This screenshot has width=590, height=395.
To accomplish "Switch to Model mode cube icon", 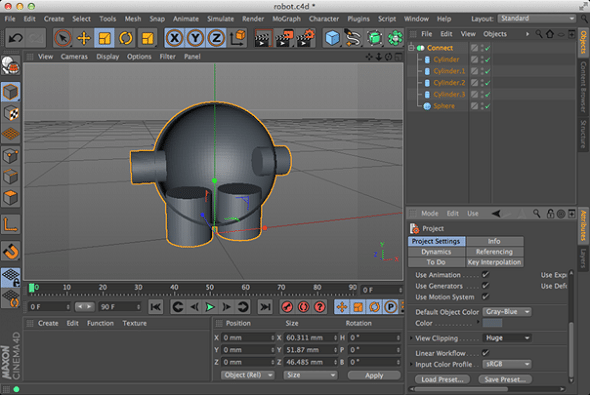I will pos(11,92).
